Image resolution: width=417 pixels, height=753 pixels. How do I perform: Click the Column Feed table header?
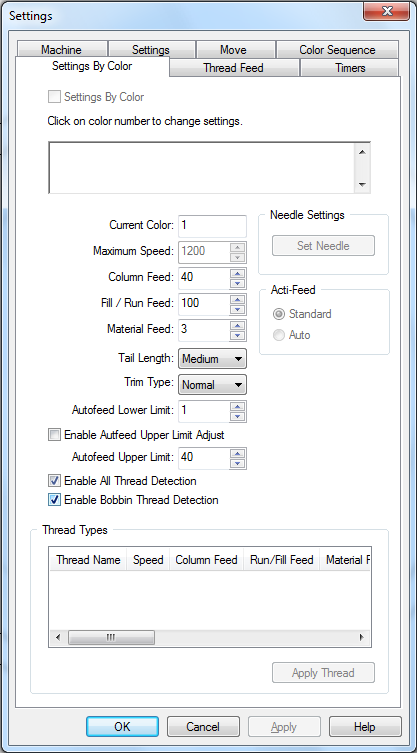[207, 559]
